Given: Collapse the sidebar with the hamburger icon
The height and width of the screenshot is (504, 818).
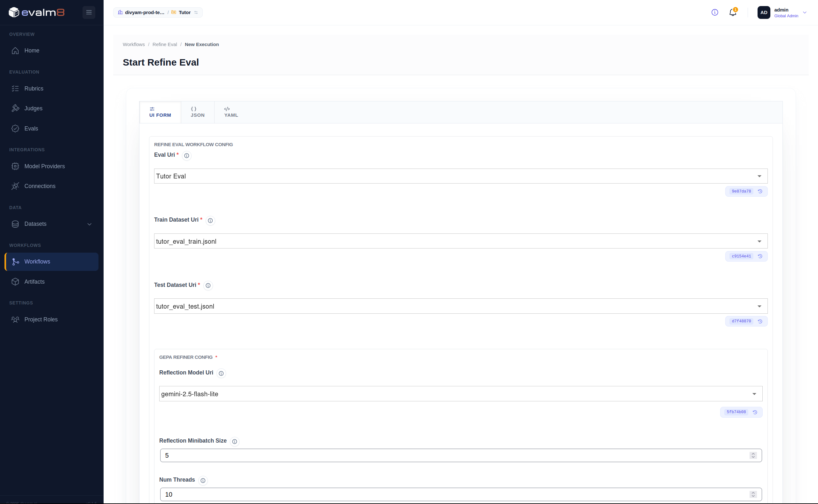Looking at the screenshot, I should coord(89,12).
